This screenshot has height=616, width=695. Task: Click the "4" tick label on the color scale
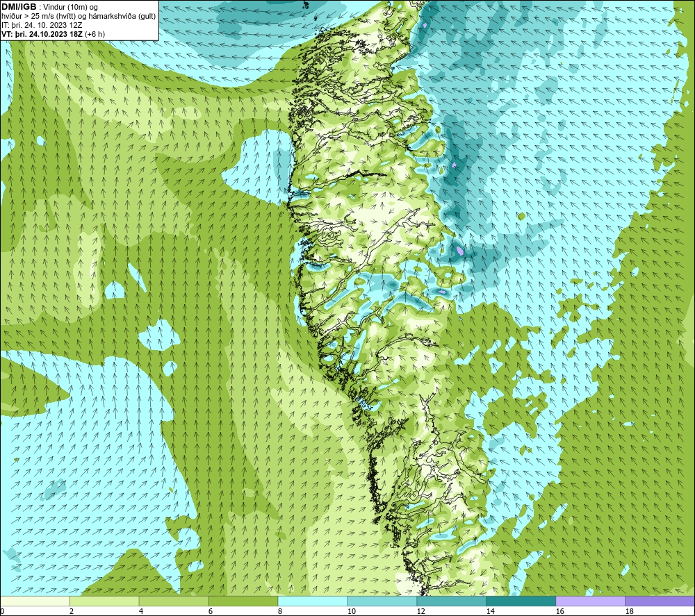point(141,611)
